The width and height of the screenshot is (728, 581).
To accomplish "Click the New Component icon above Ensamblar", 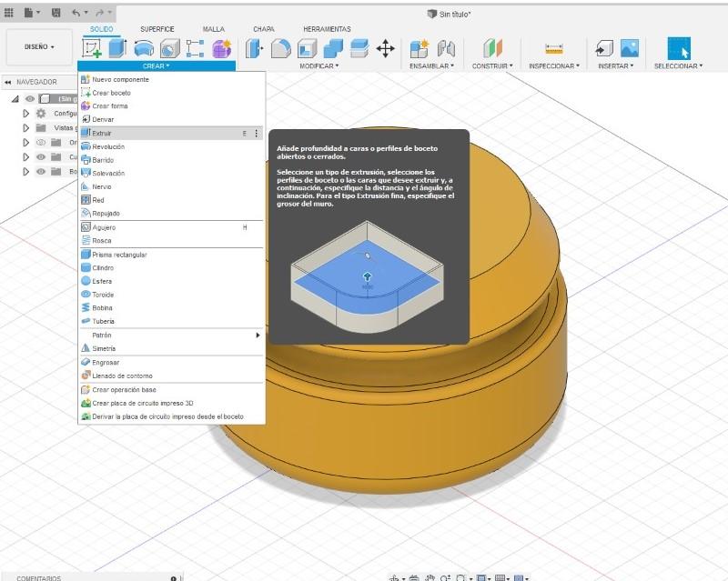I will (420, 48).
